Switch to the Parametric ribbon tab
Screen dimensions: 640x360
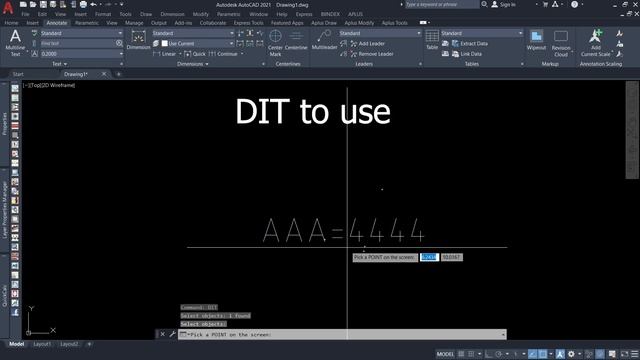coord(87,23)
